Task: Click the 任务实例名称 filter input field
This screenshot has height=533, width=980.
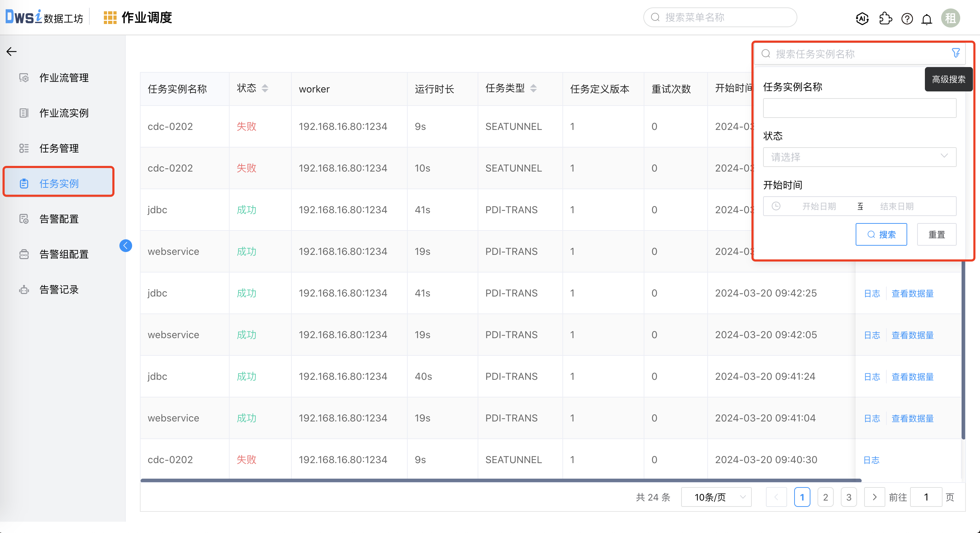Action: 860,108
